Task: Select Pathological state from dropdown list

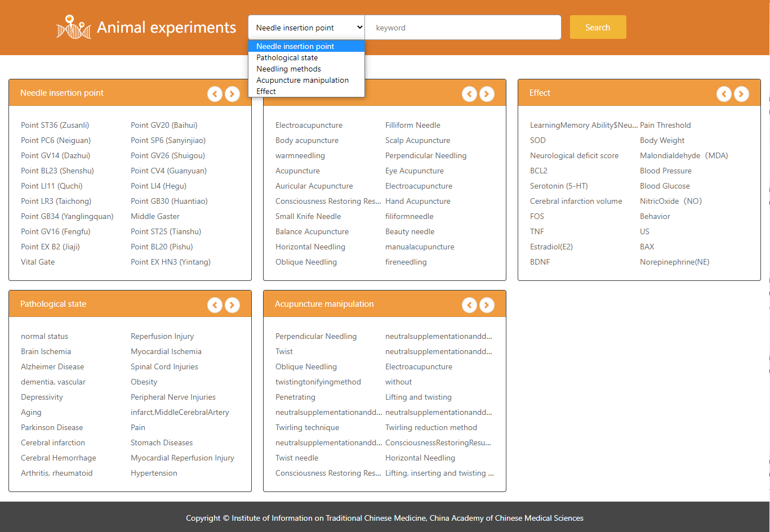Action: point(287,57)
